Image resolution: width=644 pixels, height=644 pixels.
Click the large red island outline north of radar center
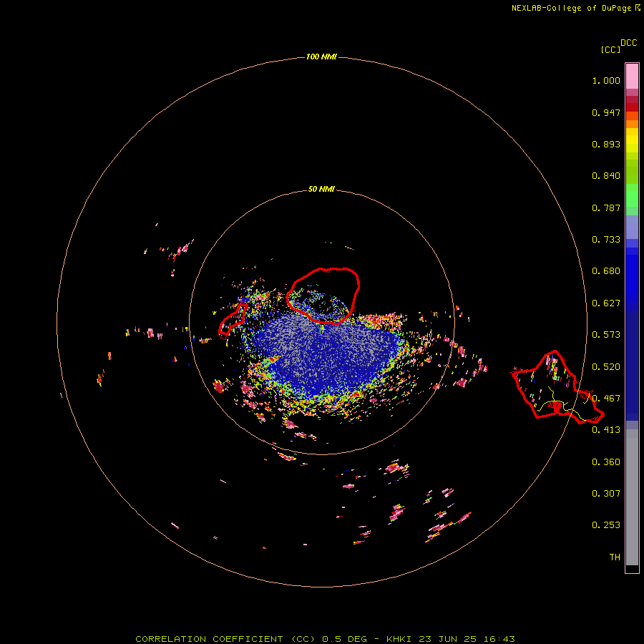point(323,296)
